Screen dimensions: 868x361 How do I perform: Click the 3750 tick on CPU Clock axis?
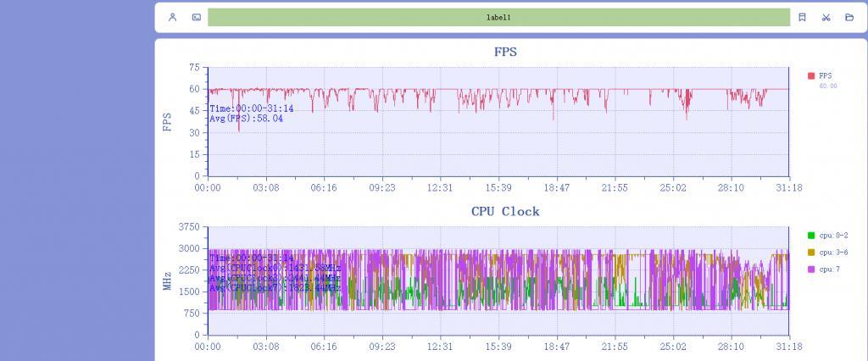[x=188, y=227]
